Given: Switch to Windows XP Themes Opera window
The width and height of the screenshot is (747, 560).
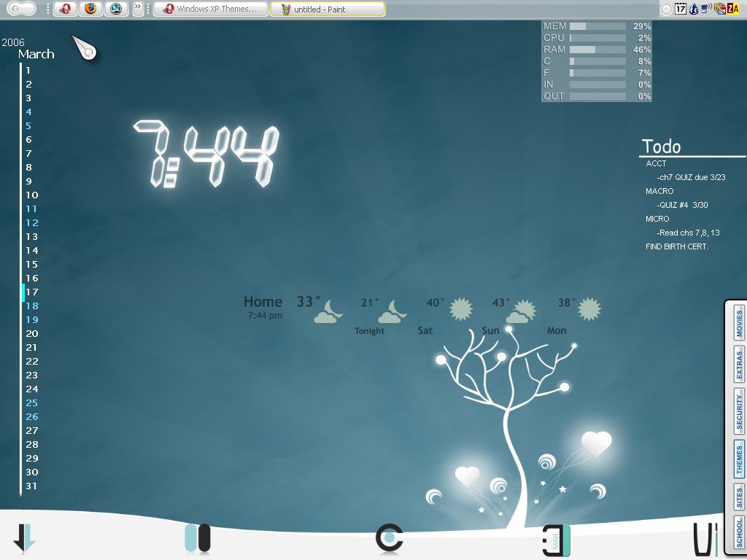Looking at the screenshot, I should coord(211,9).
